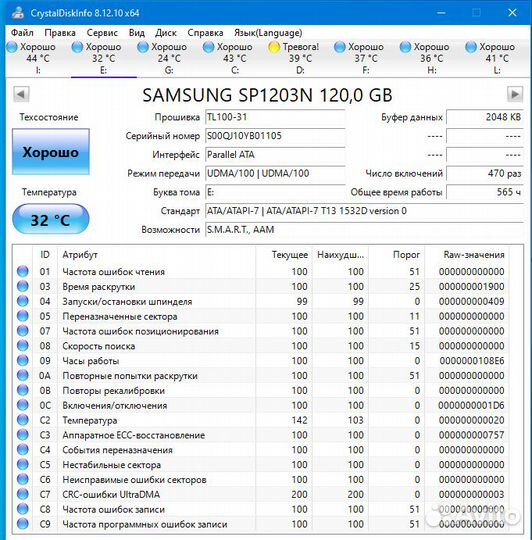Click the 32 °C temperature button
The width and height of the screenshot is (532, 540).
51,219
